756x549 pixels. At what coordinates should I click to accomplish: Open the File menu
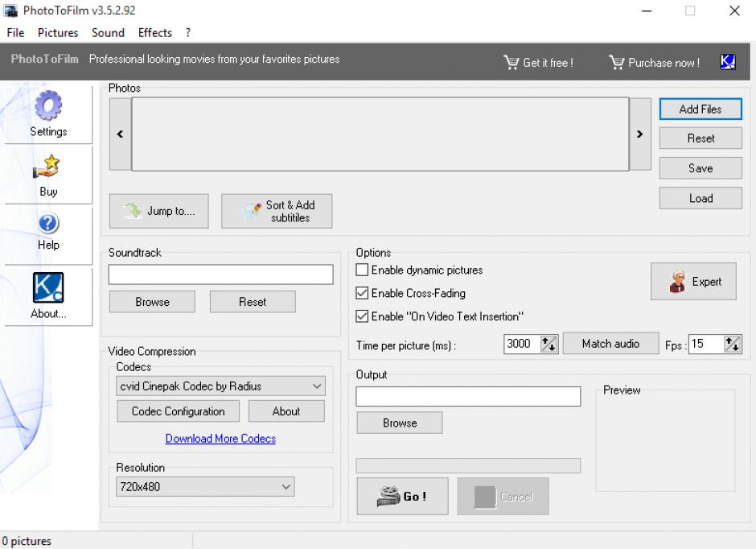[15, 33]
